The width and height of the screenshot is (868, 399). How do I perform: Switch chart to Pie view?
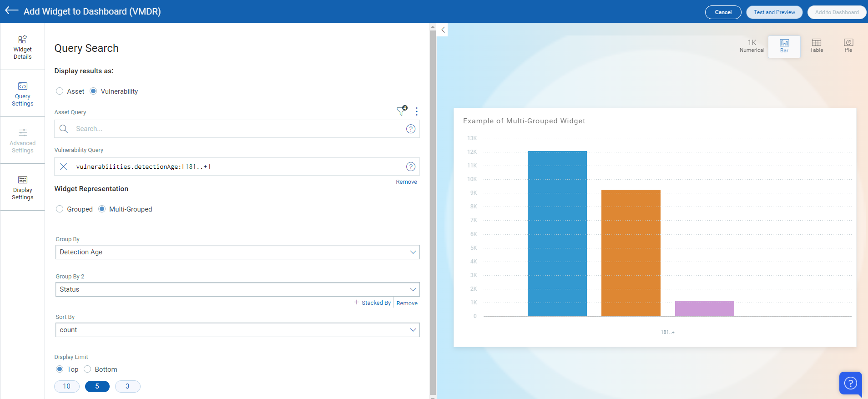coord(848,45)
